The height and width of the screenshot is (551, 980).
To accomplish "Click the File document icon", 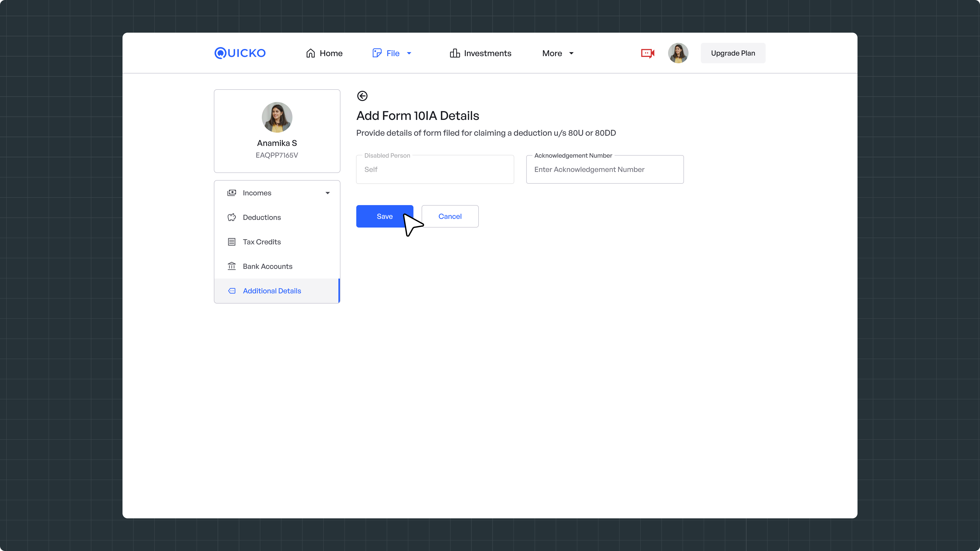I will (x=377, y=53).
